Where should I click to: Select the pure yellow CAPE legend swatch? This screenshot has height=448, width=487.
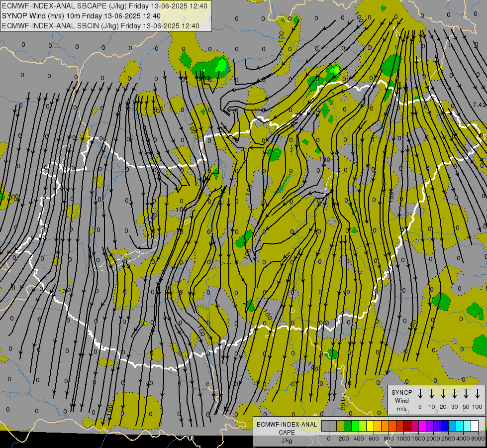[370, 426]
